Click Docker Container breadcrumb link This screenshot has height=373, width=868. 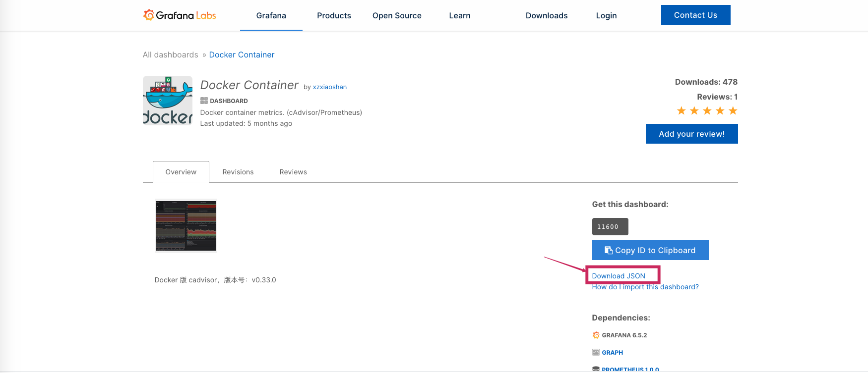point(242,54)
